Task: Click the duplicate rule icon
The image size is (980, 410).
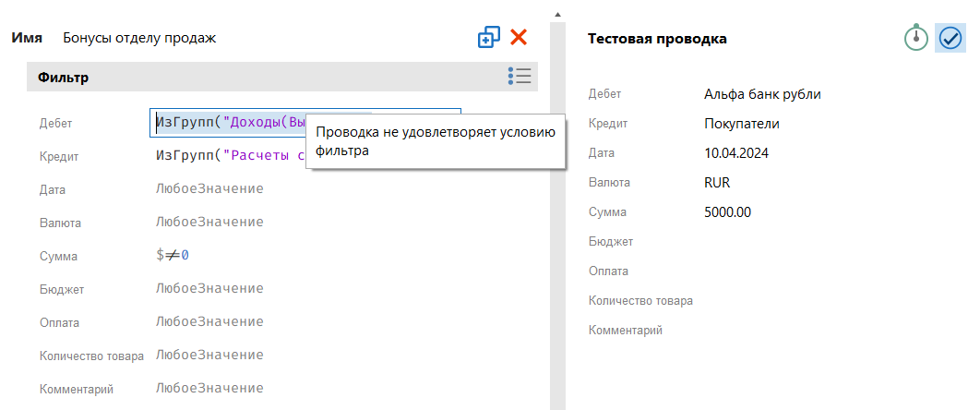Action: 488,38
